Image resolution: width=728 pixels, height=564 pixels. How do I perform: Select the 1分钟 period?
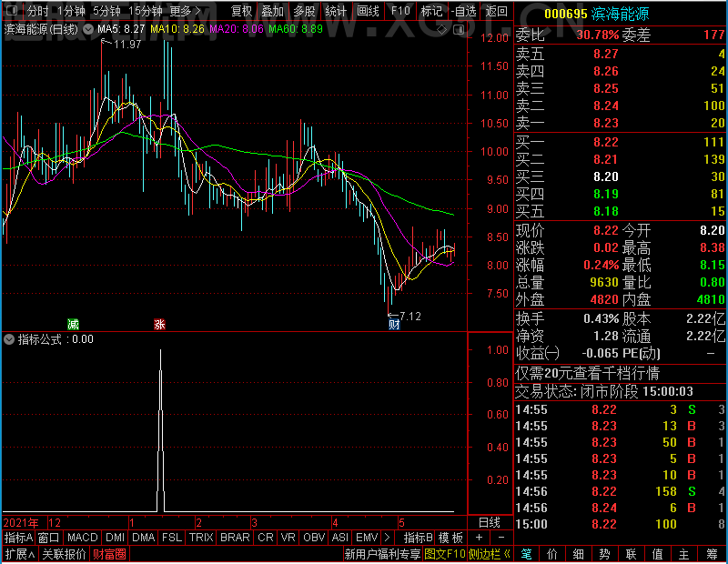[72, 11]
